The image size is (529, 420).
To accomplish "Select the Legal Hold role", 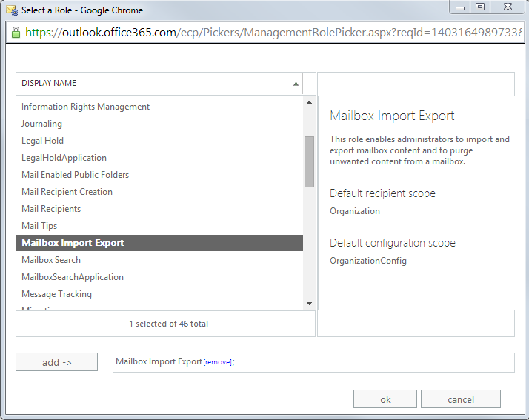I will pyautogui.click(x=159, y=141).
